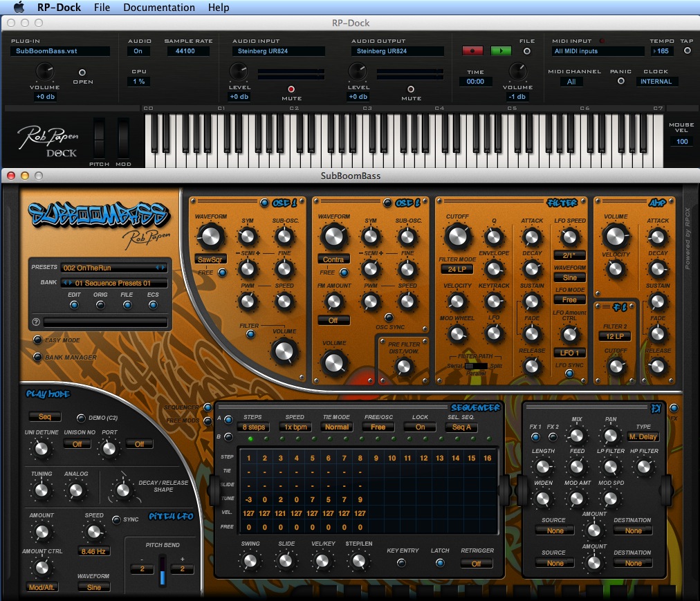Screen dimensions: 700x601
Task: Click the Tempo 165 field
Action: 661,51
